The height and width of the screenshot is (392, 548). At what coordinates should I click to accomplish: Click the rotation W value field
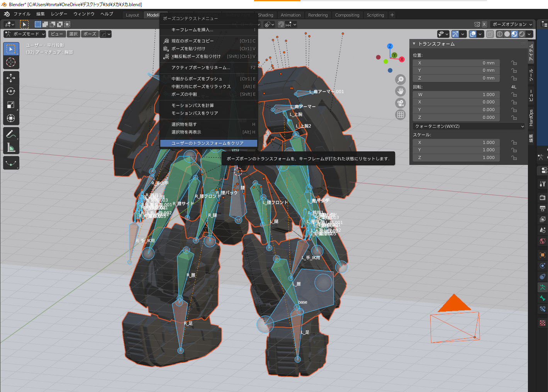(456, 95)
